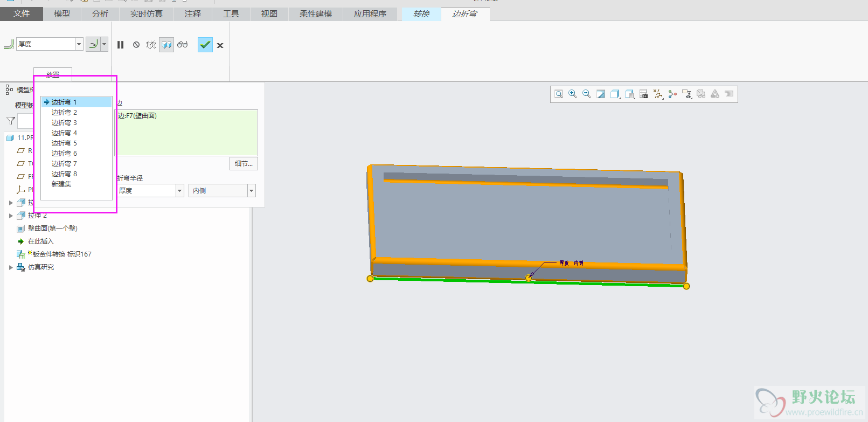Click 在此插入 marker in model tree
Image resolution: width=868 pixels, height=422 pixels.
click(41, 241)
